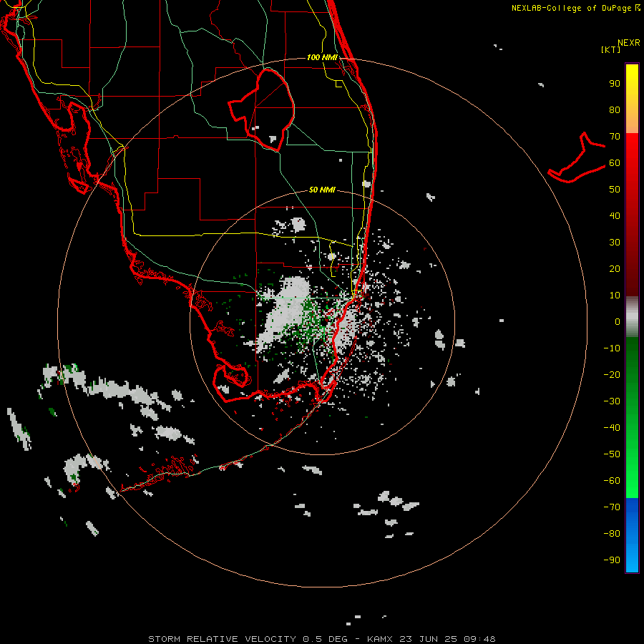
Task: Click the 30 value on the velocity scale
Action: click(x=615, y=243)
